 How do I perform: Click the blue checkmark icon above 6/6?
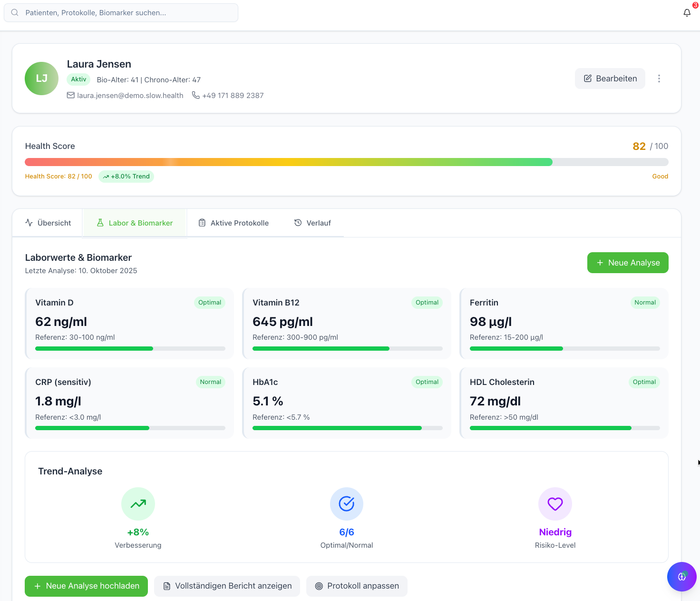[x=346, y=503]
